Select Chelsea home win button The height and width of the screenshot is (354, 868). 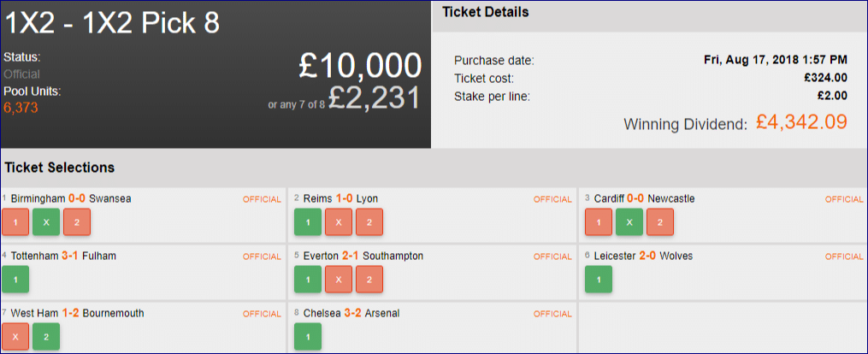click(308, 336)
